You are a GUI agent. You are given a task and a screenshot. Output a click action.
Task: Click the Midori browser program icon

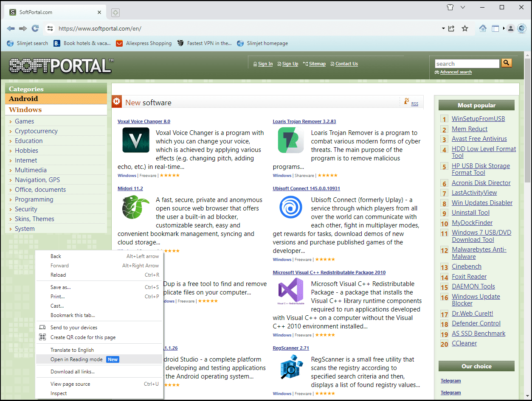point(135,207)
